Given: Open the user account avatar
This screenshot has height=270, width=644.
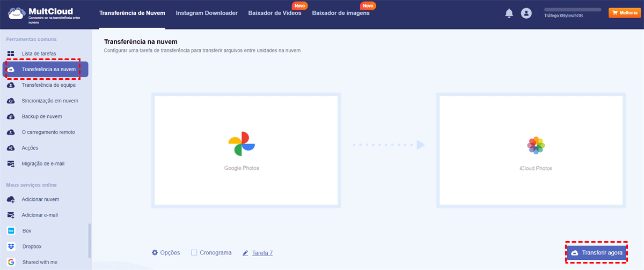Looking at the screenshot, I should (x=526, y=13).
